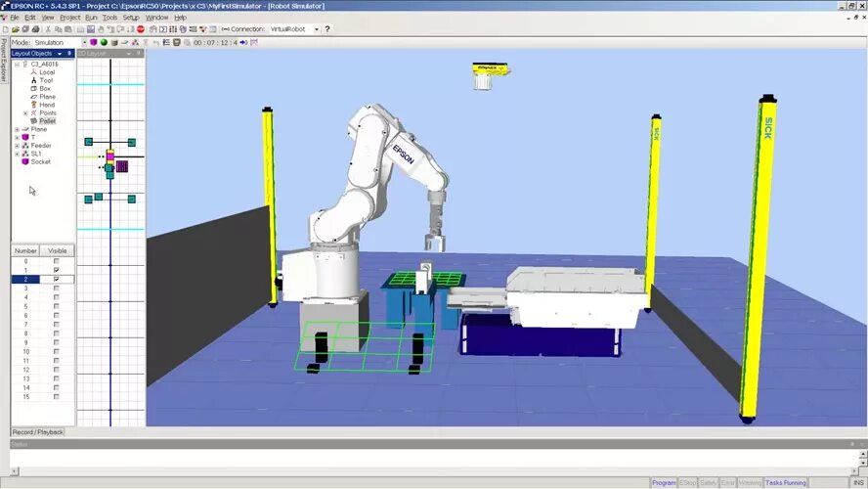Click the blue arrow reset timer icon
Viewport: 868px width, 489px height.
(x=243, y=43)
